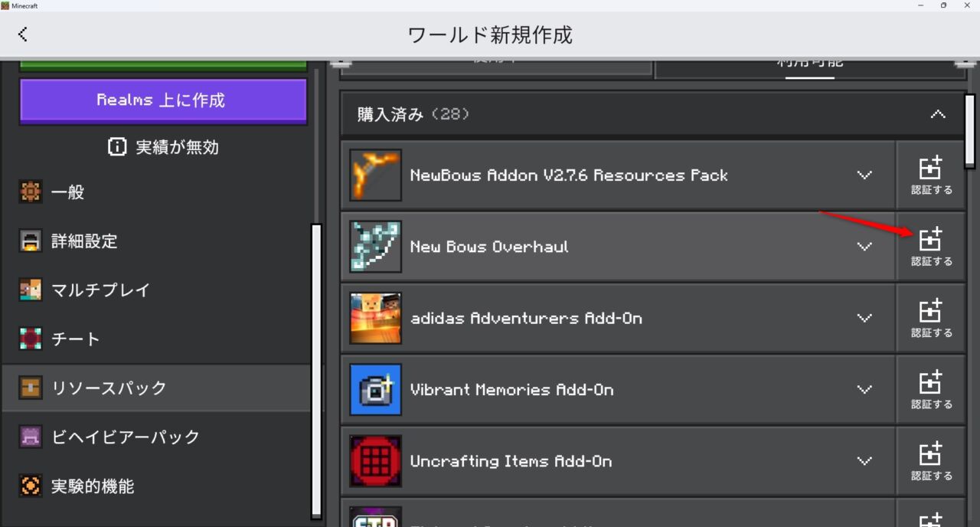Click the チート command block icon

[31, 339]
